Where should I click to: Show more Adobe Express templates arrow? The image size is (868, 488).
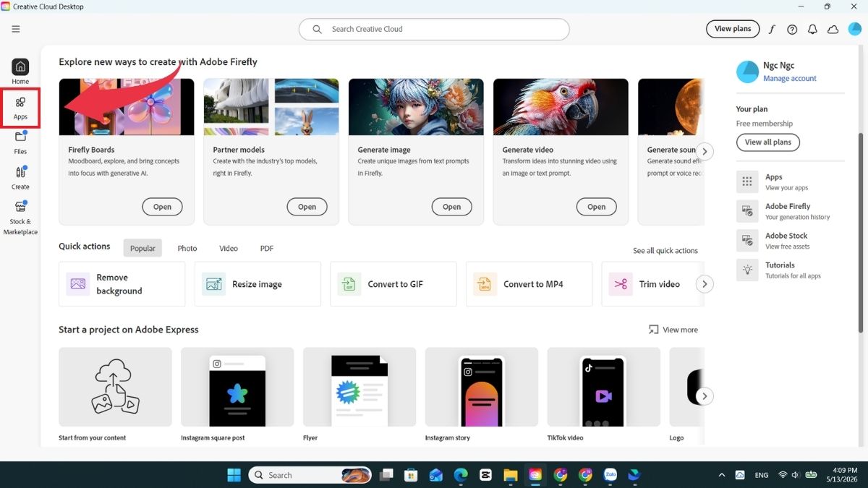[x=705, y=396]
